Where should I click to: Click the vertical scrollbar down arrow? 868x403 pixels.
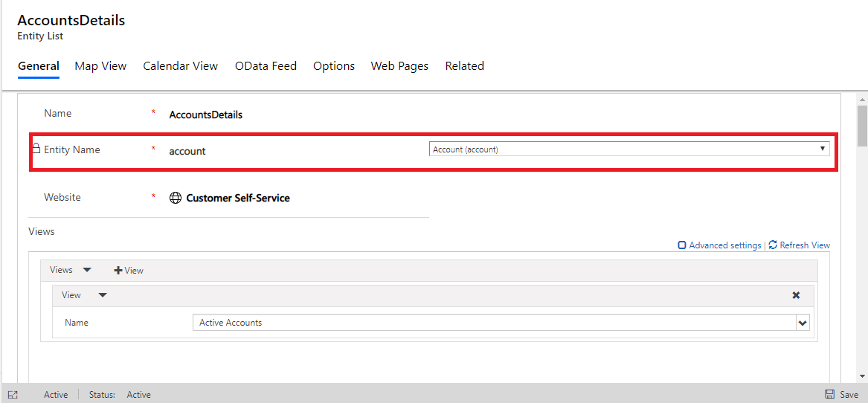(862, 376)
